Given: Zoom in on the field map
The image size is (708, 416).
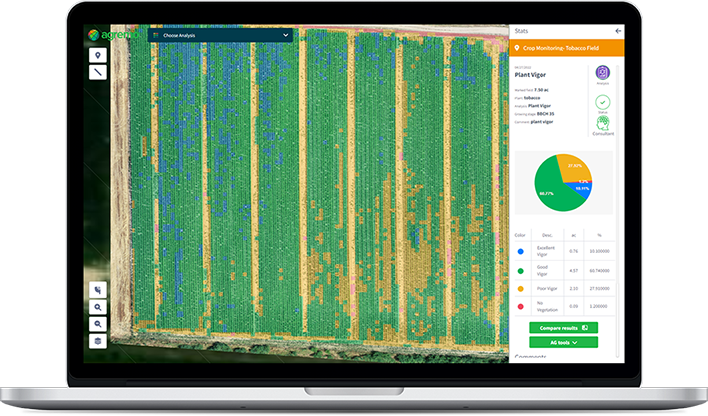Looking at the screenshot, I should point(98,307).
